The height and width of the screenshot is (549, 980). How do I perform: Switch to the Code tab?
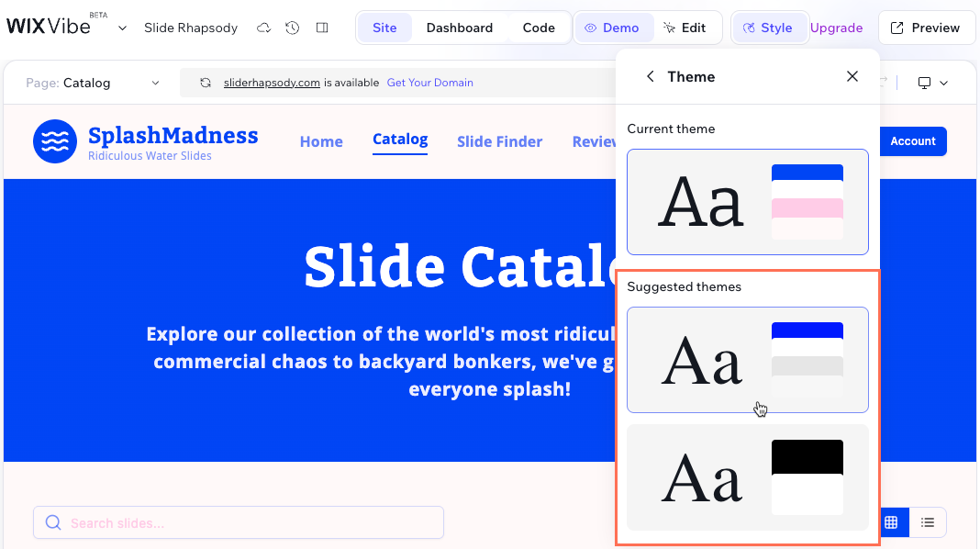pos(539,28)
